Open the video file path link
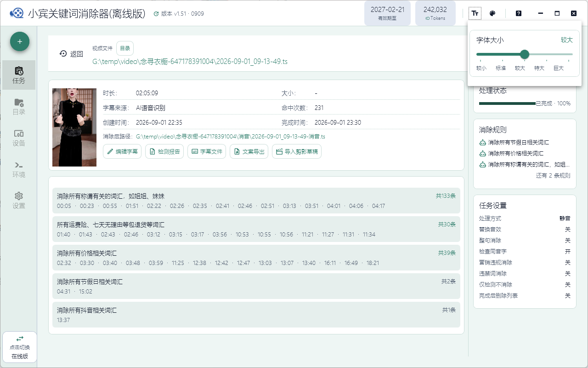Viewport: 588px width, 368px height. [x=190, y=61]
